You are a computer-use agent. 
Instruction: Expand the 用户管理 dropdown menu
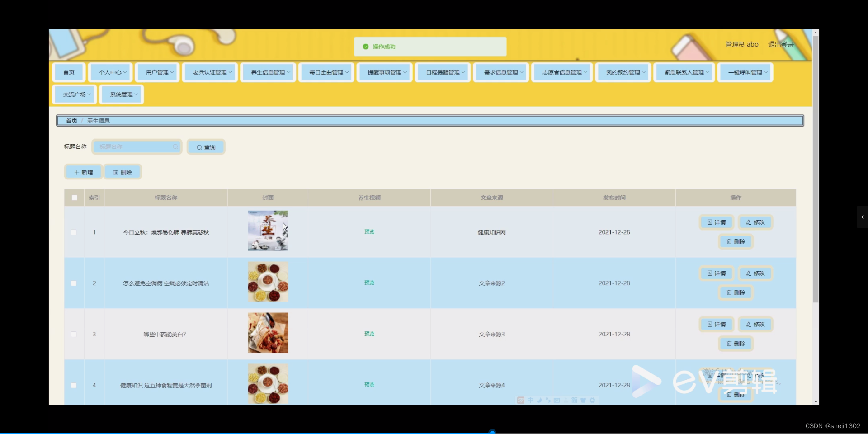[x=157, y=72]
